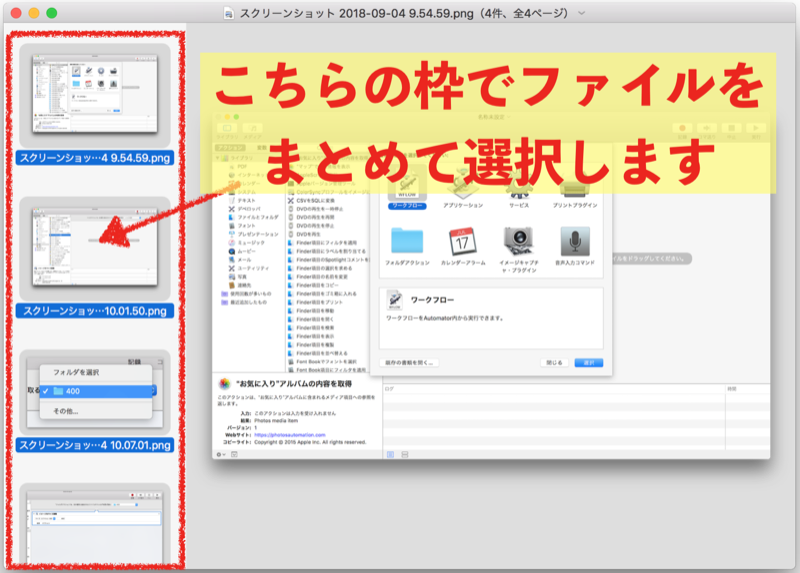
Task: Click the Photos flower icon beside the action title
Action: [x=224, y=384]
